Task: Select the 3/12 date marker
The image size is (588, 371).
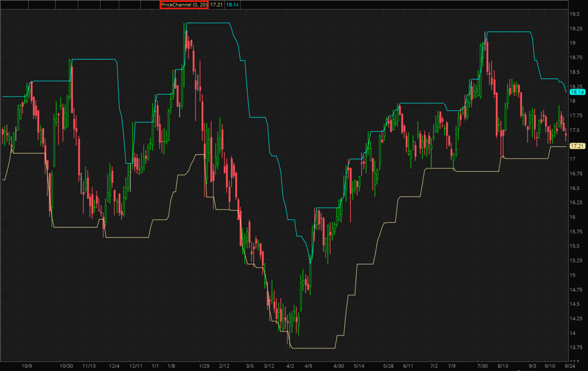Action: click(269, 366)
